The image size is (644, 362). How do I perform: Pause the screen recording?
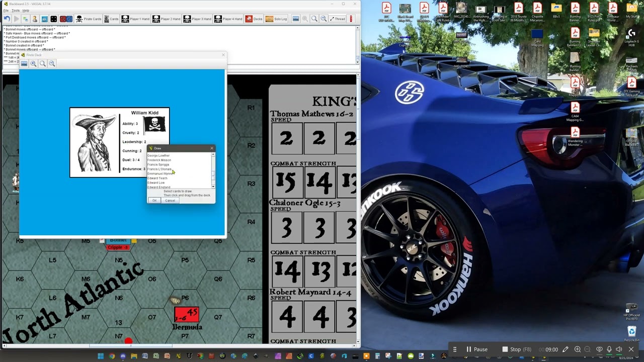click(x=476, y=349)
